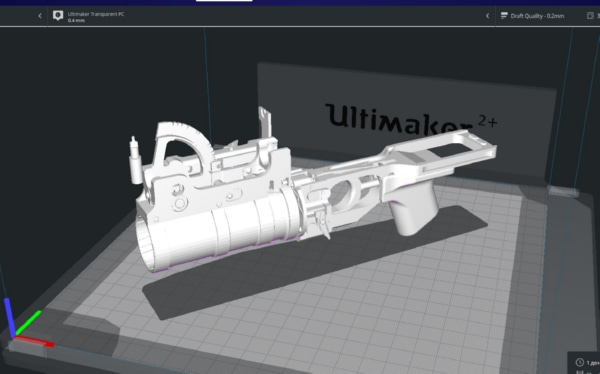Open the Ultimaker Transparent PC material selector
Screen dimensions: 600x374
coord(96,14)
